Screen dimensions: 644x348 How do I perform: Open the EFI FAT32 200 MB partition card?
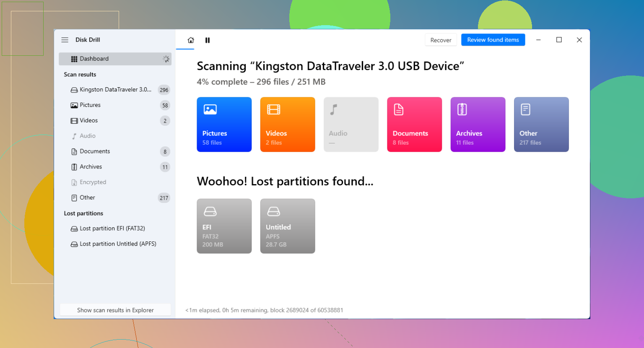(x=224, y=226)
